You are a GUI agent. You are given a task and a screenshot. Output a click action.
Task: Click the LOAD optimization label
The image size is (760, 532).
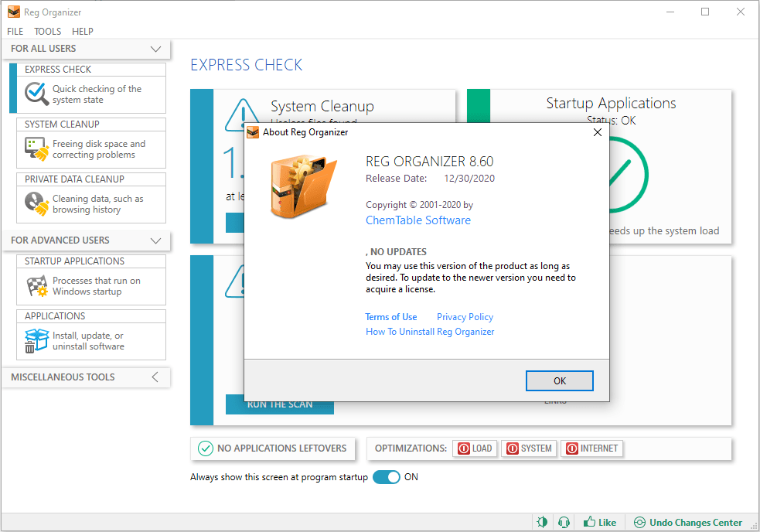(x=482, y=448)
